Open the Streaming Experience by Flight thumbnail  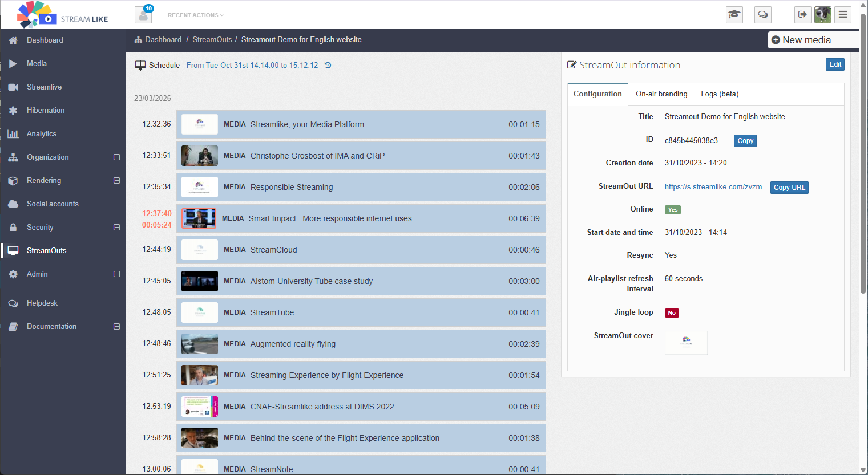(200, 375)
